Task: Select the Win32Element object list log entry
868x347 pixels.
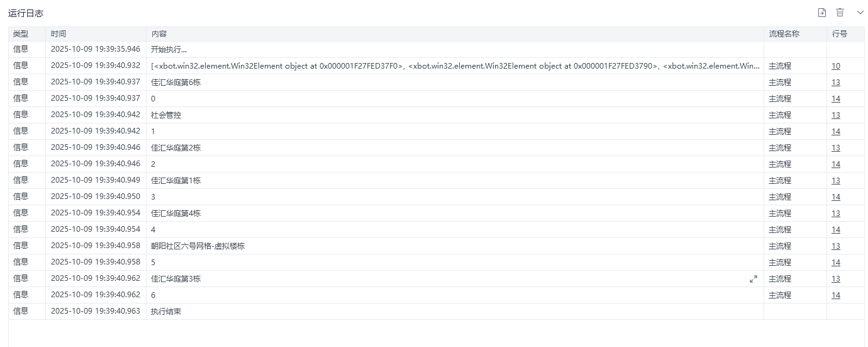Action: pyautogui.click(x=437, y=66)
